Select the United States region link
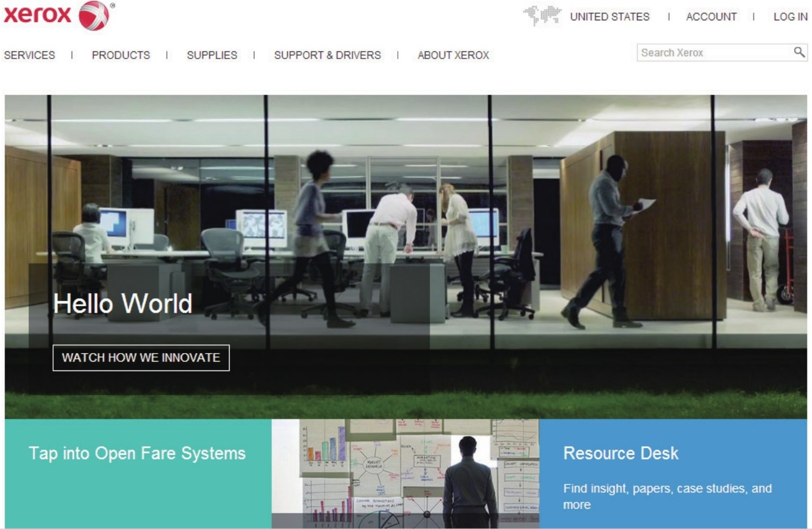812x529 pixels. click(609, 17)
